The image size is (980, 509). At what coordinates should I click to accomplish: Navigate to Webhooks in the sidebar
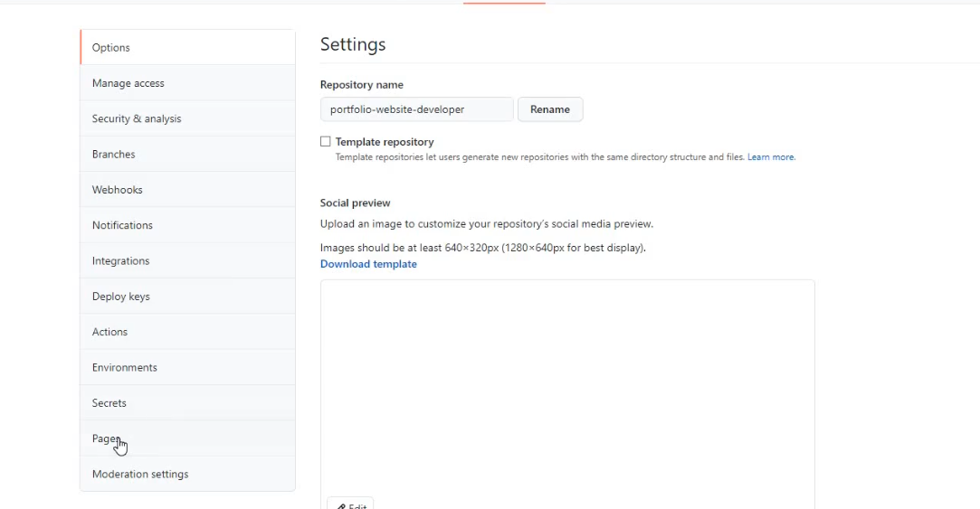118,190
